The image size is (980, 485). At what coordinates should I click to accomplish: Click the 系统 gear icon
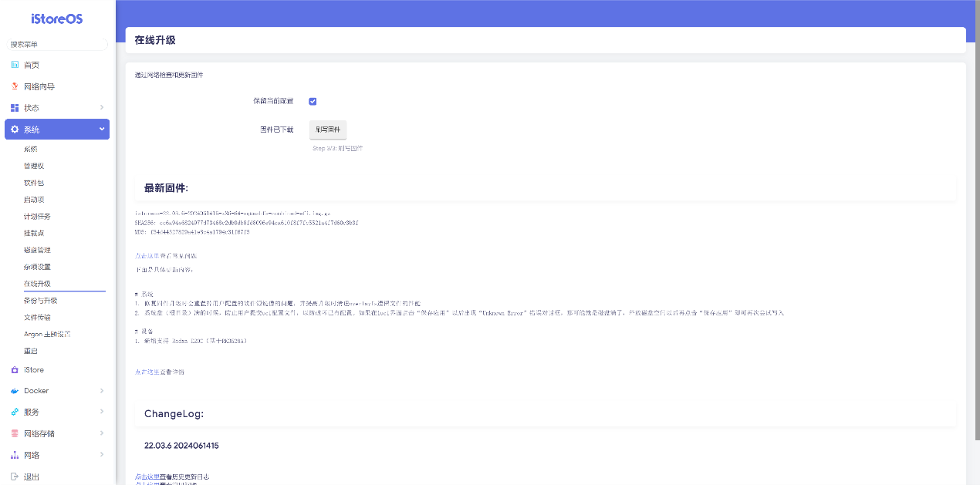click(15, 130)
